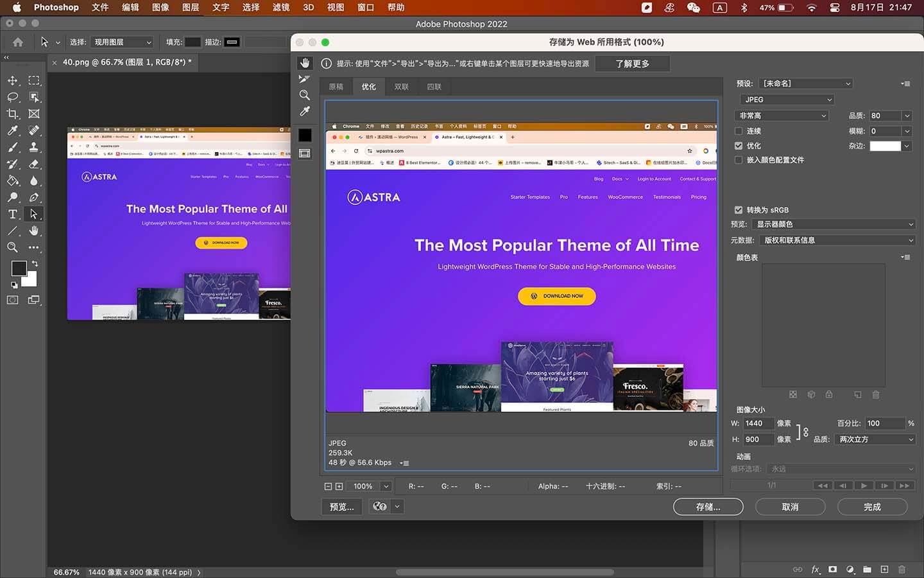Screen dimensions: 924x578
Task: Click the 百分比 percent input field
Action: [x=884, y=423]
